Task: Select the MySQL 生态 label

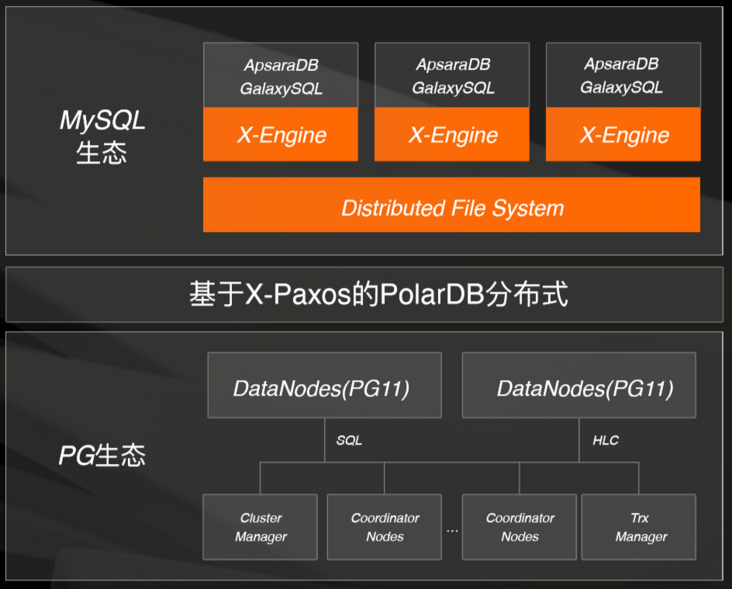Action: pos(102,136)
